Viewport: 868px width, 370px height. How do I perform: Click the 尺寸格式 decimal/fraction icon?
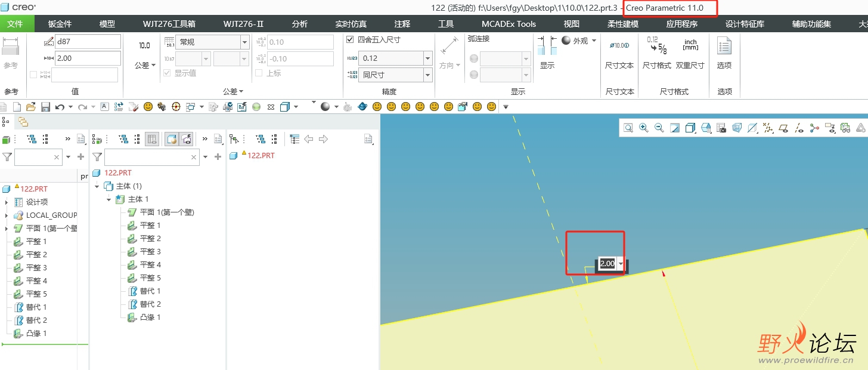[x=656, y=45]
